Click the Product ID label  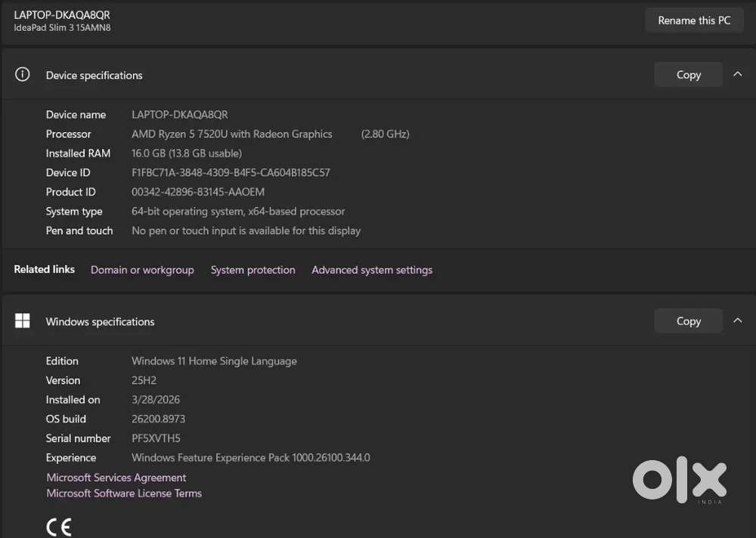[x=70, y=192]
